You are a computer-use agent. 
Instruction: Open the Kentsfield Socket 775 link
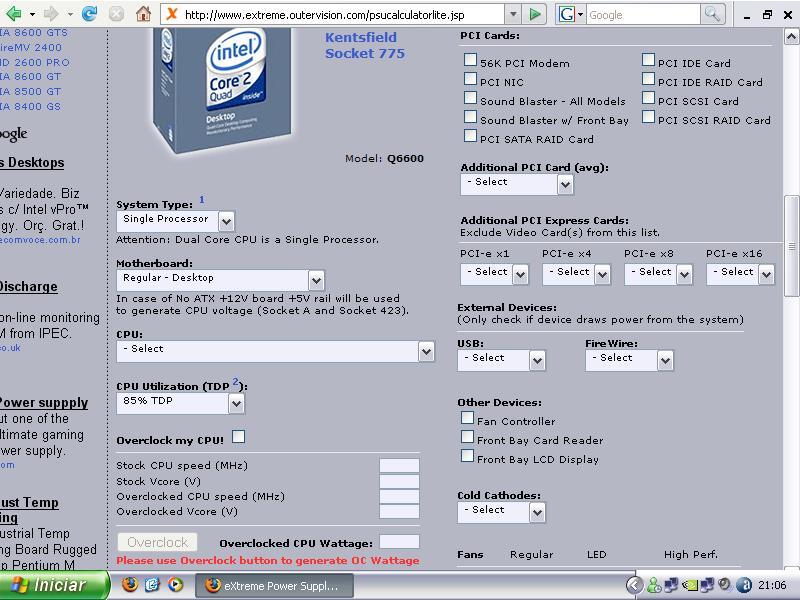(x=364, y=45)
